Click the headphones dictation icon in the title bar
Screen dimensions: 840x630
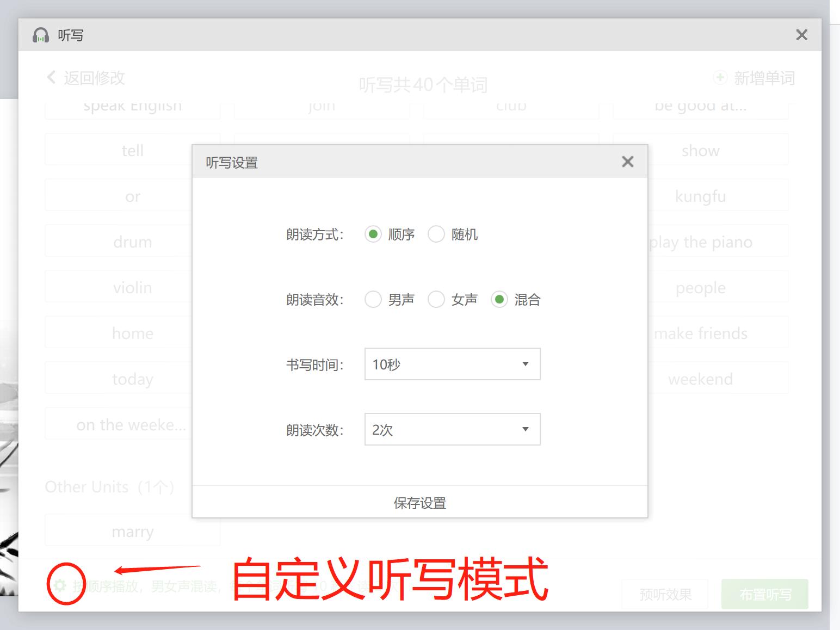coord(41,35)
